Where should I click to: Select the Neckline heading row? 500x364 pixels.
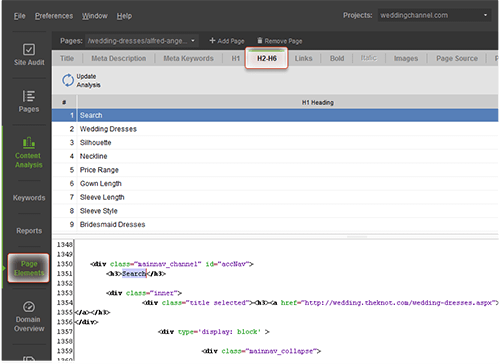pos(275,156)
